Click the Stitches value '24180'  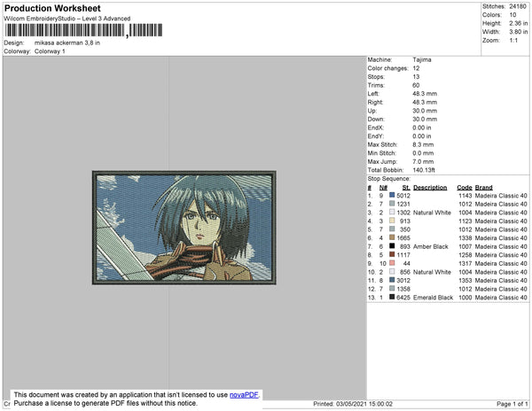point(518,6)
